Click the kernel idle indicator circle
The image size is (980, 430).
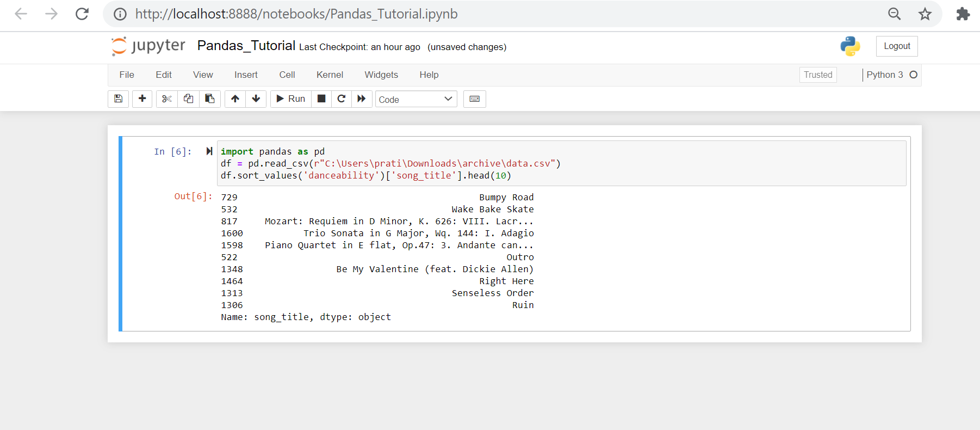pos(914,75)
